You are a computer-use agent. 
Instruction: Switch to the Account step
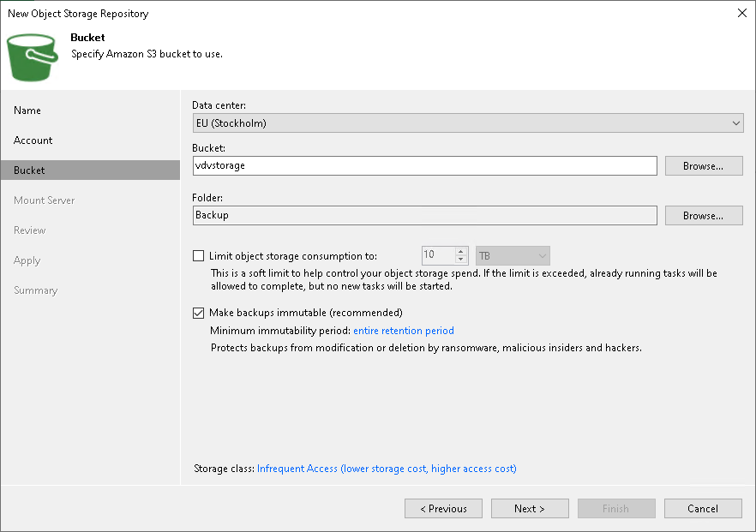(x=33, y=140)
